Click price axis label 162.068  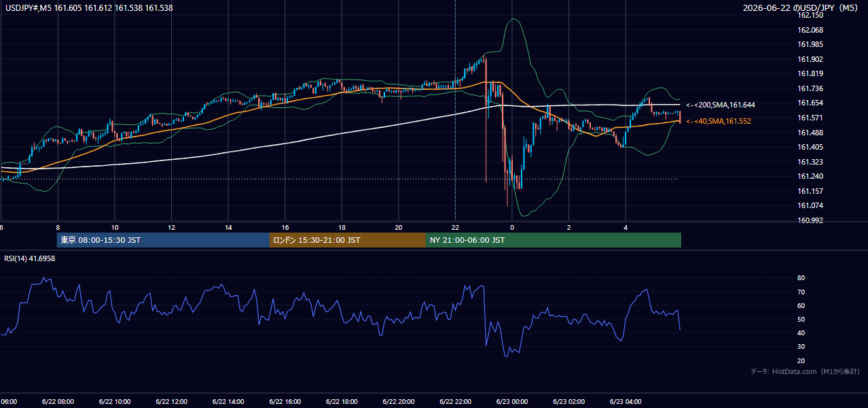click(x=810, y=30)
